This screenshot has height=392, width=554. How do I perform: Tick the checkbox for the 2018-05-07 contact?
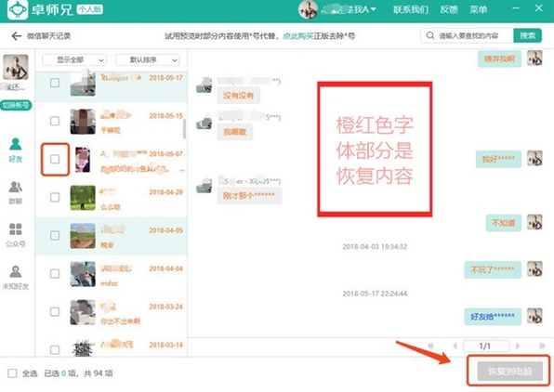click(x=55, y=159)
